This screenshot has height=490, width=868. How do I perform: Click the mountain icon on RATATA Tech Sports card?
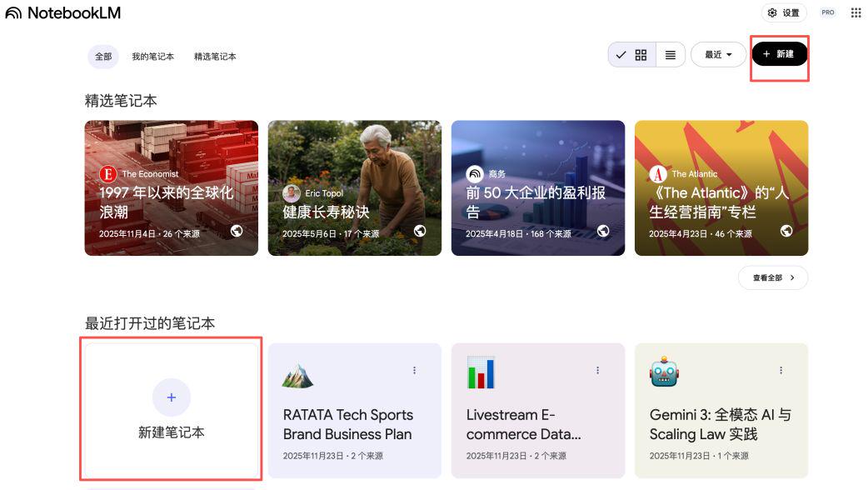click(297, 374)
